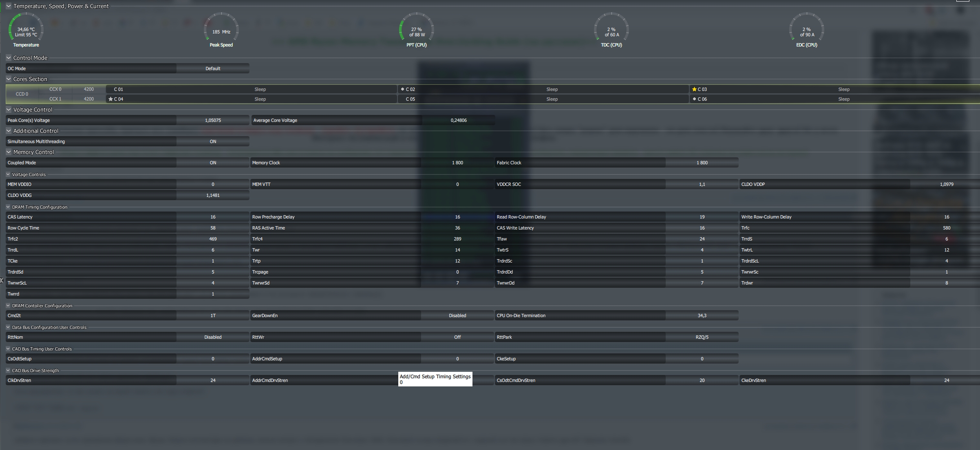This screenshot has height=450, width=980.
Task: Click the TDC (CPU) current gauge
Action: 611,30
